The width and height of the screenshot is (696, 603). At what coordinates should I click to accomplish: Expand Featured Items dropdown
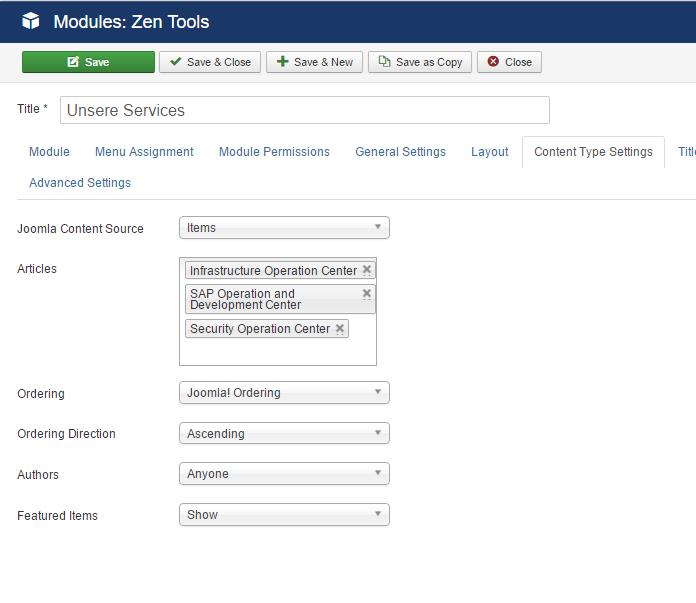click(x=285, y=515)
